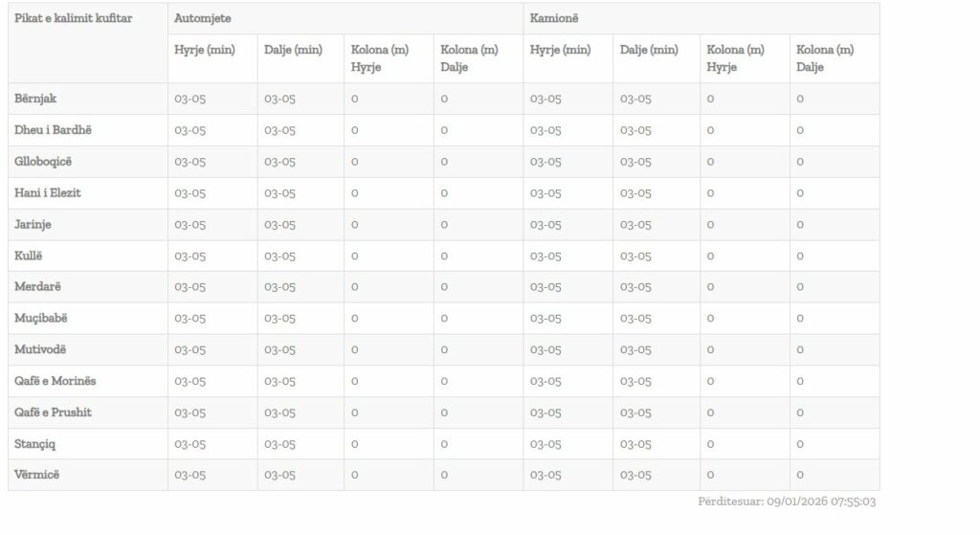Click the Glloboqicë crossing name cell

pyautogui.click(x=43, y=162)
